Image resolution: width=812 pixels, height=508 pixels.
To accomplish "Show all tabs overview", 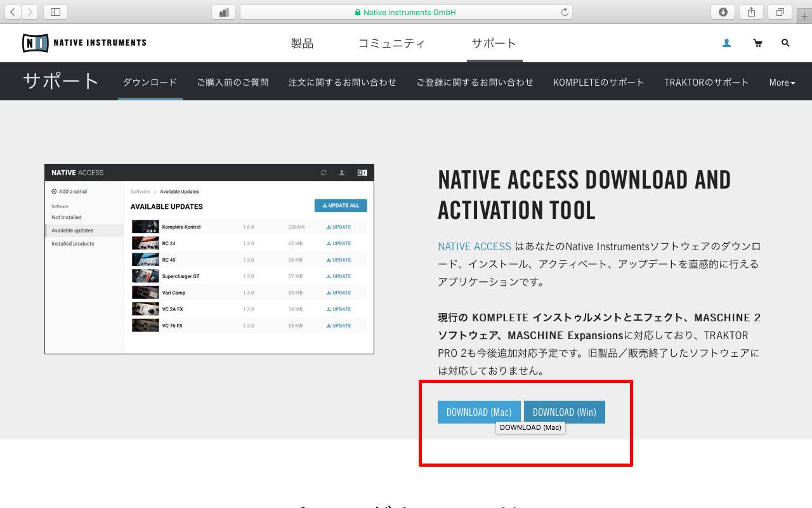I will tap(780, 12).
